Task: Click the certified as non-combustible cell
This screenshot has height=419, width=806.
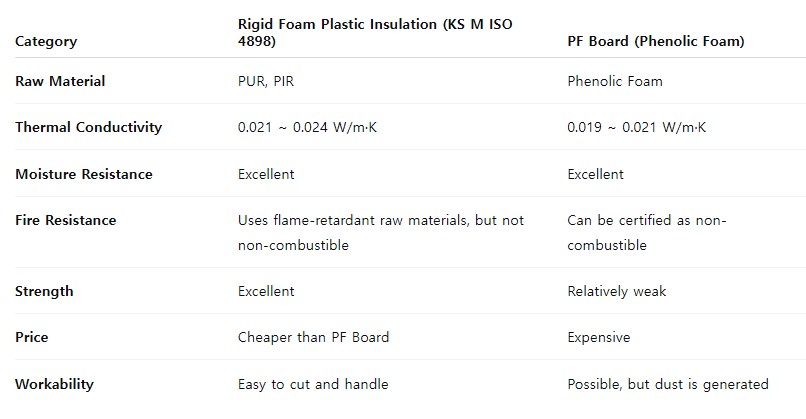Action: (x=646, y=232)
